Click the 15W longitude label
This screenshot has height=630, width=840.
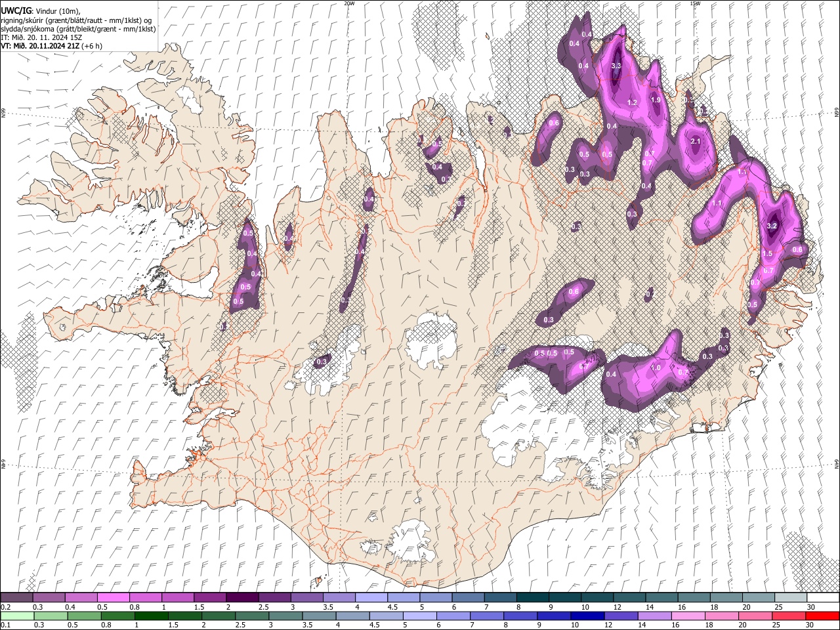[695, 3]
